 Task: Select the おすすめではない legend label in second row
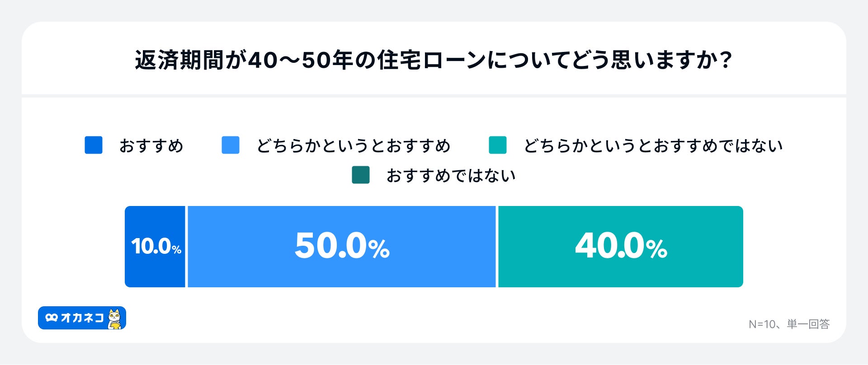[x=451, y=176]
